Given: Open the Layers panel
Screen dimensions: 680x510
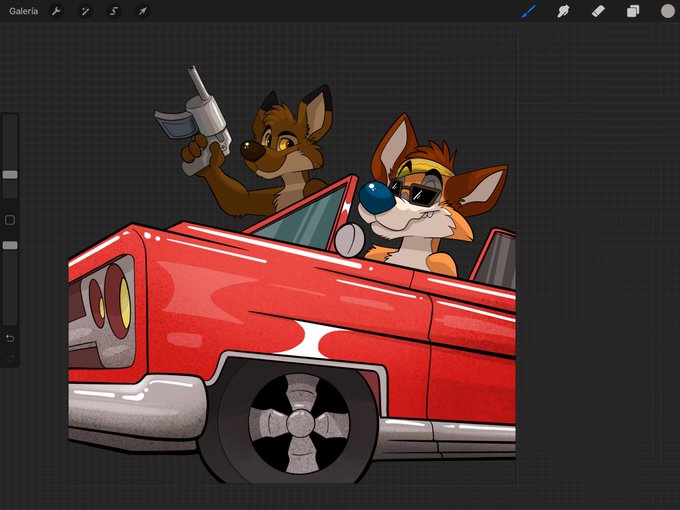Looking at the screenshot, I should [633, 11].
